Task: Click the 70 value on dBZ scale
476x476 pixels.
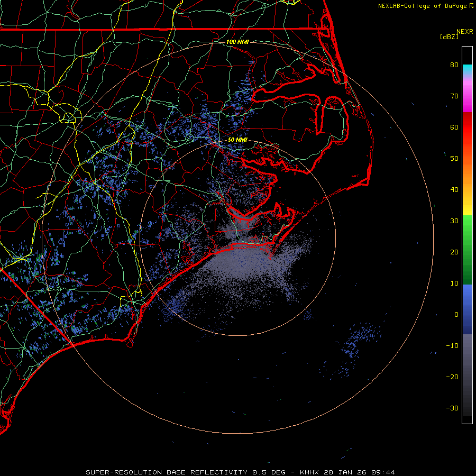Action: coord(454,96)
